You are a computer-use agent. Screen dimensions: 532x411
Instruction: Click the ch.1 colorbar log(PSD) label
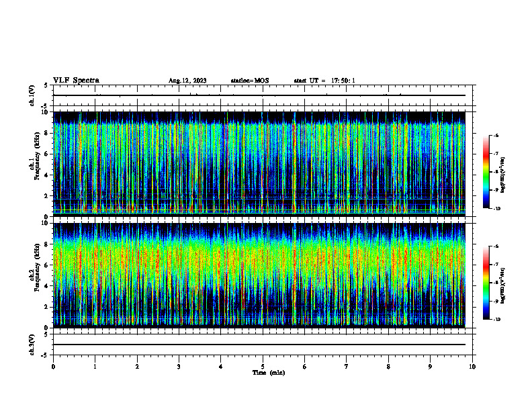[503, 175]
